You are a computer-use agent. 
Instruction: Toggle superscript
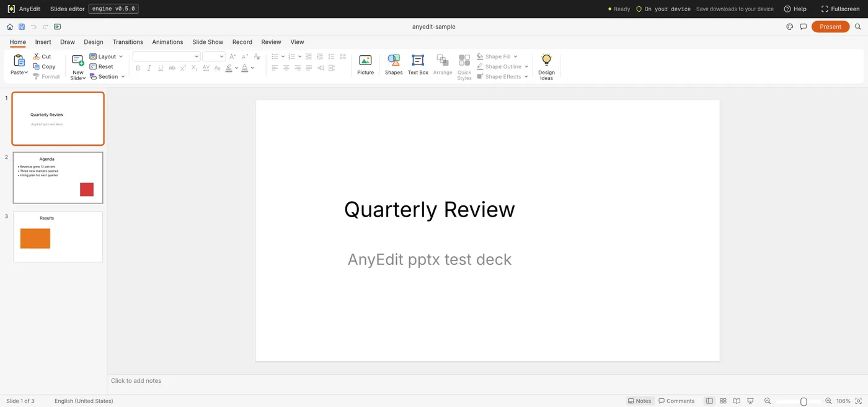(183, 68)
